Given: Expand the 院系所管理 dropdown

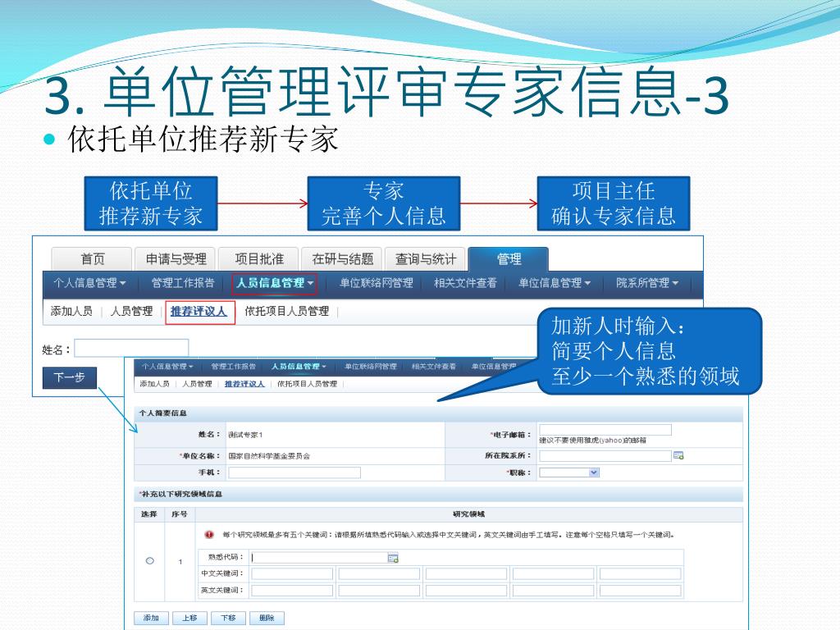Looking at the screenshot, I should click(647, 283).
